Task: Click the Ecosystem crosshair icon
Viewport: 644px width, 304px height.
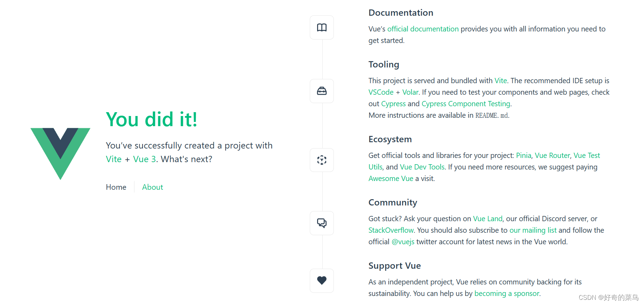Action: pyautogui.click(x=321, y=160)
